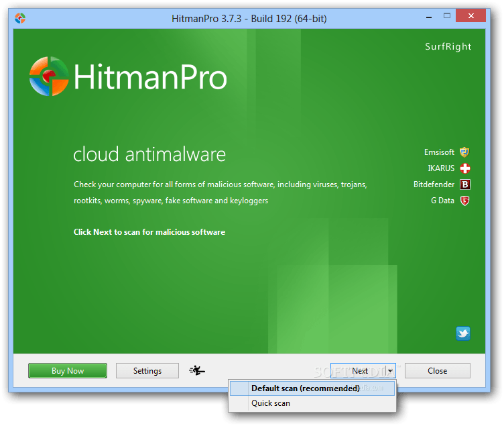Screen dimensions: 504x426
Task: Click the kickstart running man icon
Action: click(197, 371)
